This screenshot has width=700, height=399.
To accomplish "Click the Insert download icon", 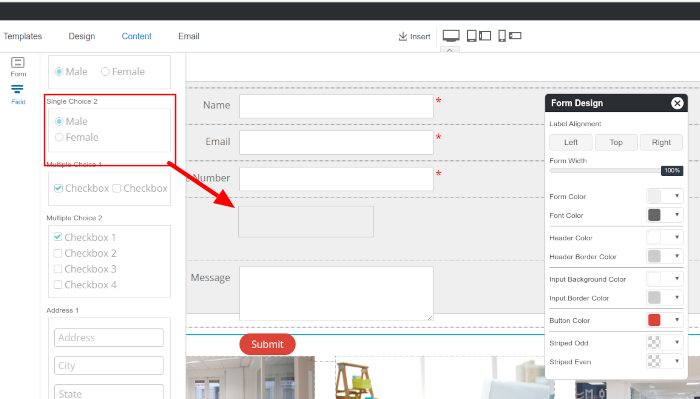I will pos(403,36).
